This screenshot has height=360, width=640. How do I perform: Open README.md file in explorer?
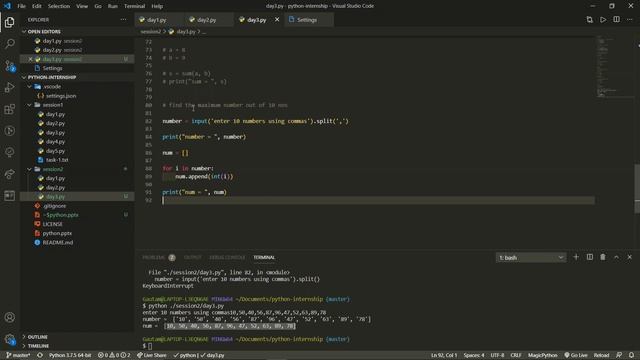click(x=58, y=242)
